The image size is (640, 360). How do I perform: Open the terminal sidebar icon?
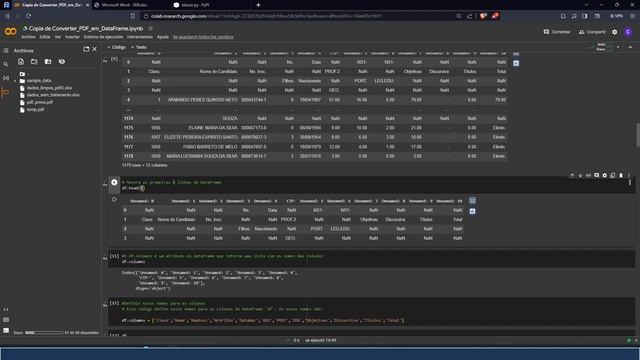coord(6,330)
